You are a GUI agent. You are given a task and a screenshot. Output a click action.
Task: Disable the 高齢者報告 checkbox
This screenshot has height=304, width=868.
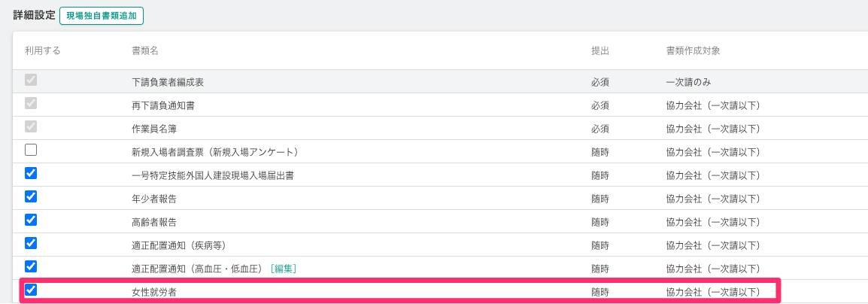click(31, 220)
